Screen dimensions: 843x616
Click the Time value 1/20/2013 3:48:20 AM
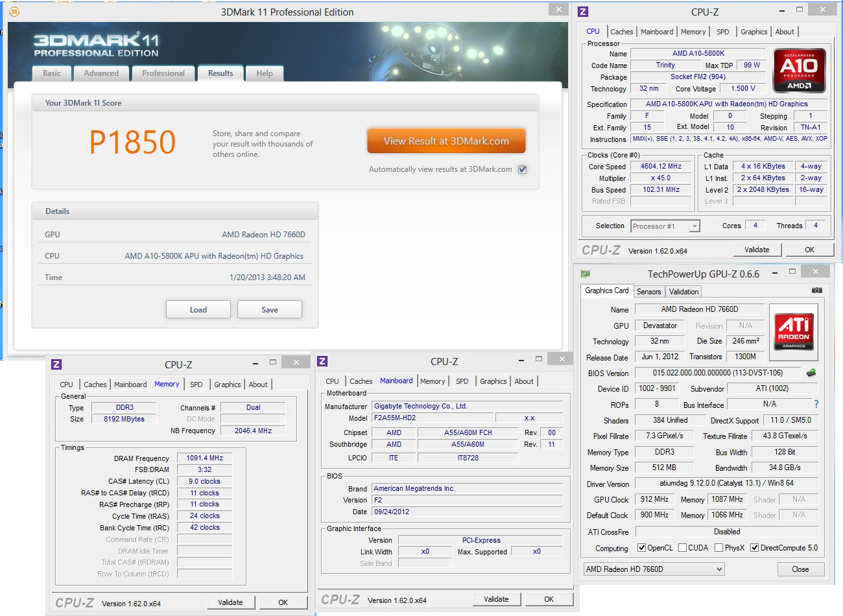(x=267, y=278)
